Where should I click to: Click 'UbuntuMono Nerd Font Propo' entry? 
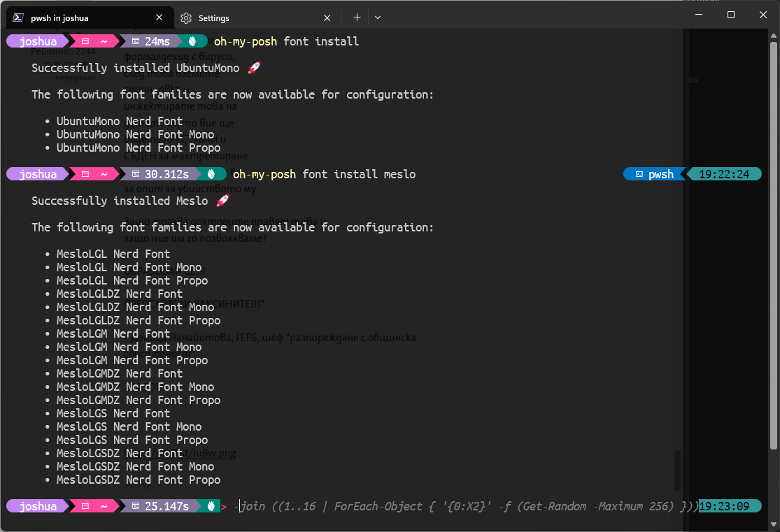(139, 148)
